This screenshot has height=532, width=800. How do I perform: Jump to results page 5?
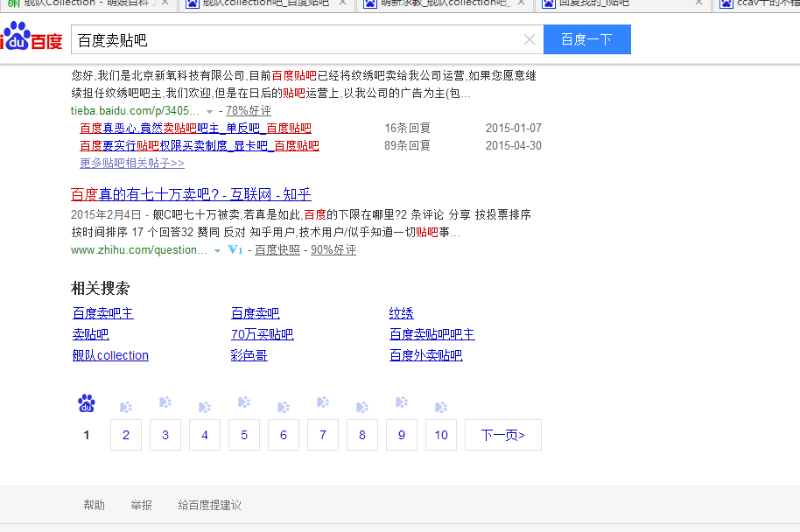(x=244, y=435)
